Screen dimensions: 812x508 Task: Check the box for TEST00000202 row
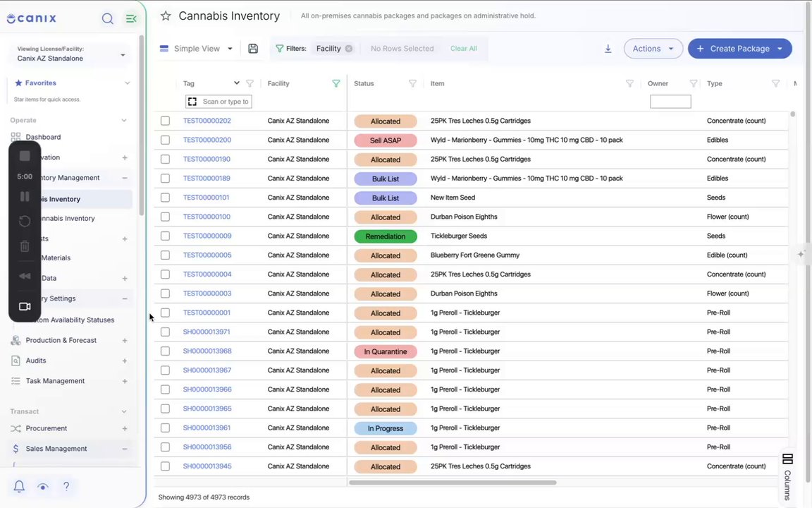tap(165, 121)
